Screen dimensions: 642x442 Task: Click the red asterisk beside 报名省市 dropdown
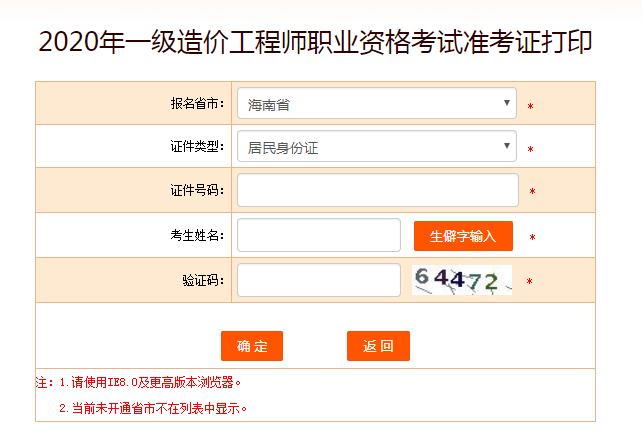click(530, 107)
